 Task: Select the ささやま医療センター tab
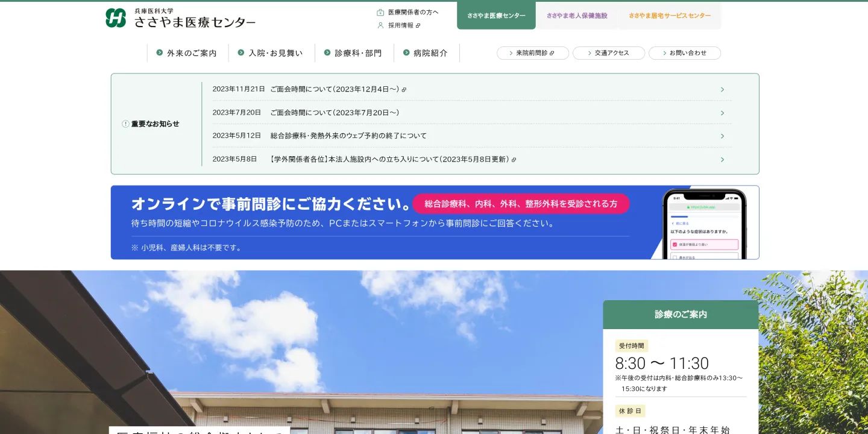(496, 16)
